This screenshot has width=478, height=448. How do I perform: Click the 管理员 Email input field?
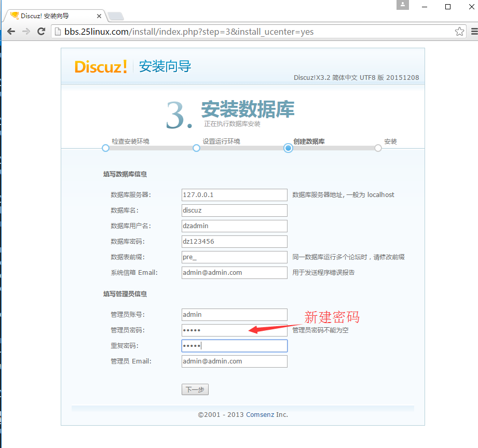[235, 361]
